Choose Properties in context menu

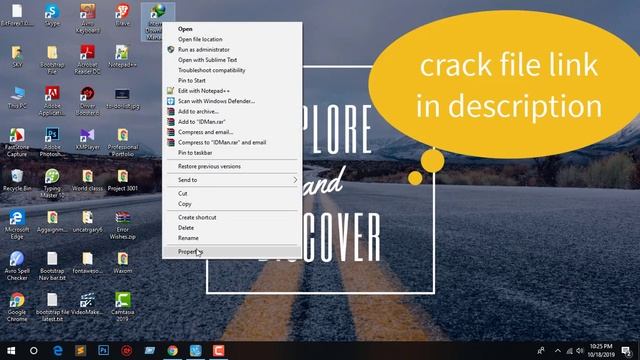[232, 251]
